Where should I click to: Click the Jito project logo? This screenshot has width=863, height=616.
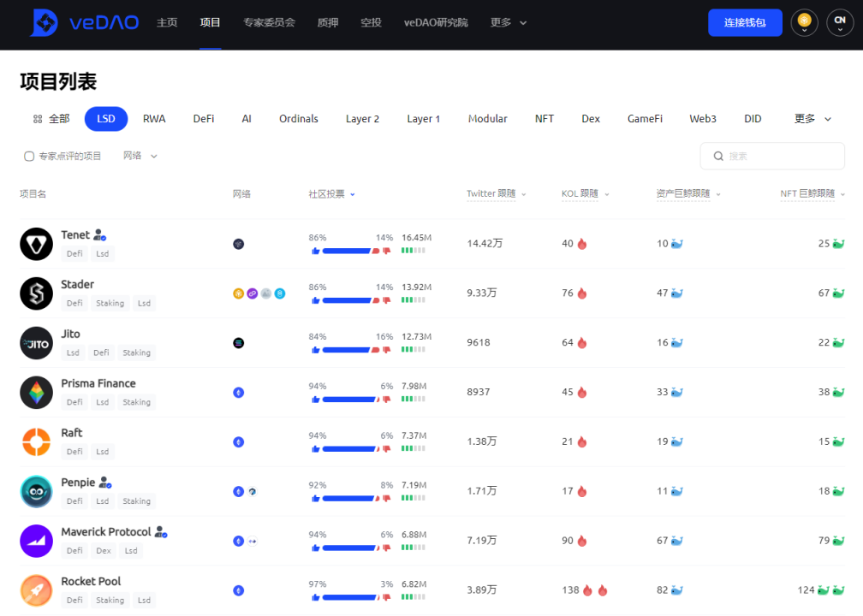[36, 342]
